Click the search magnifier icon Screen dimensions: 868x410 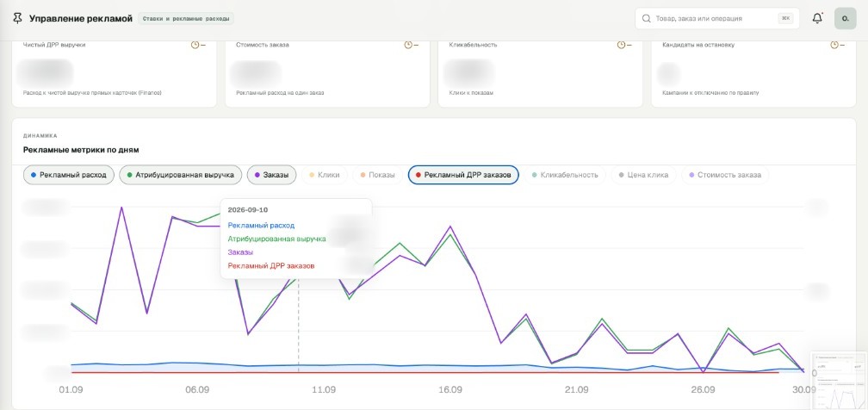tap(646, 18)
